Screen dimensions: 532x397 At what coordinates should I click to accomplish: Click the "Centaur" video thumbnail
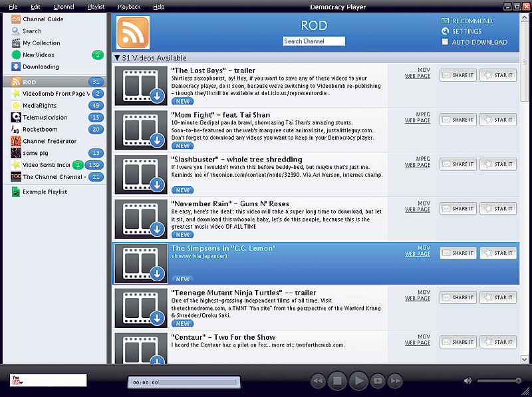coord(141,348)
